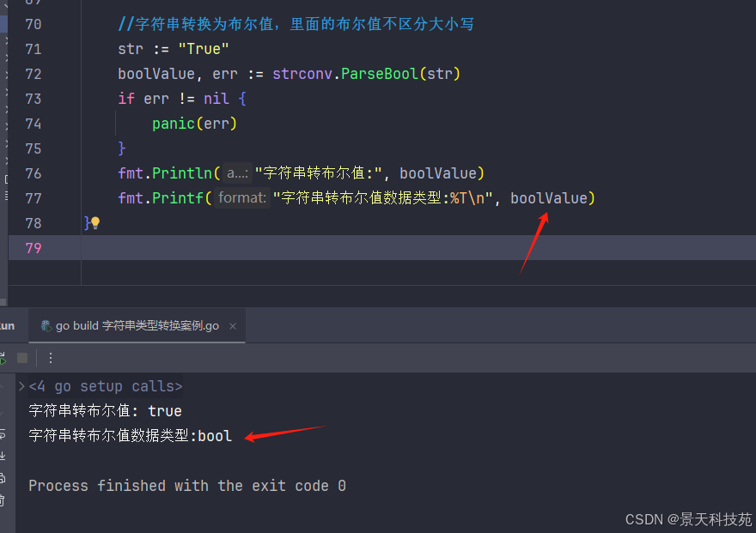
Task: Click the 'a...:' inlay hint on line 76
Action: 237,173
